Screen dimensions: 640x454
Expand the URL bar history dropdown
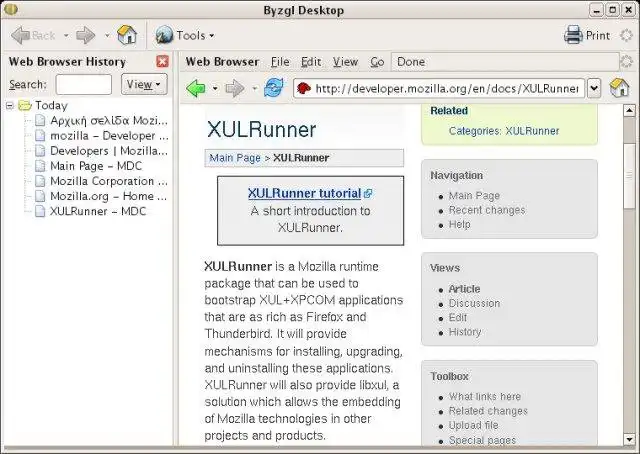[x=594, y=88]
